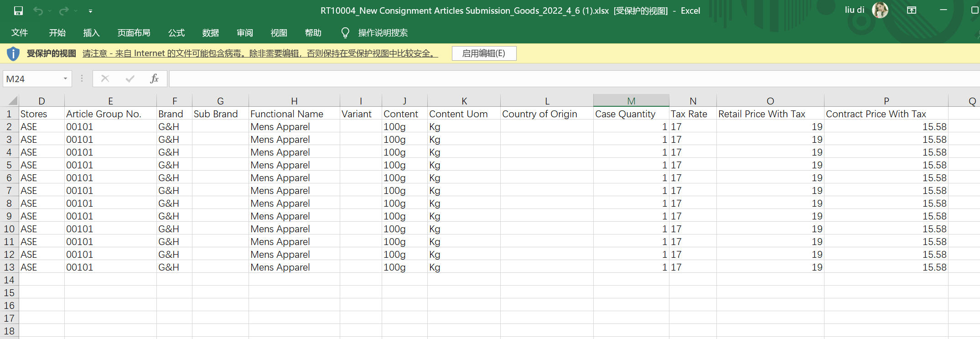Expand Customize Quick Access Toolbar menu

point(90,11)
